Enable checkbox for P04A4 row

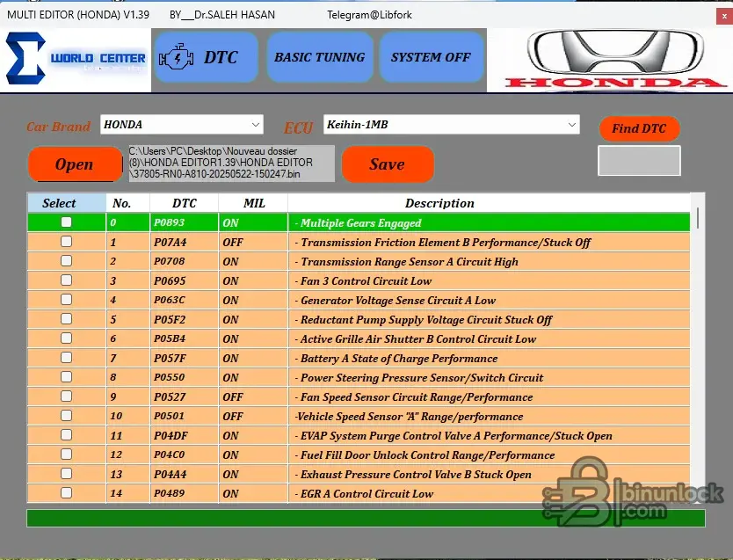pos(66,474)
